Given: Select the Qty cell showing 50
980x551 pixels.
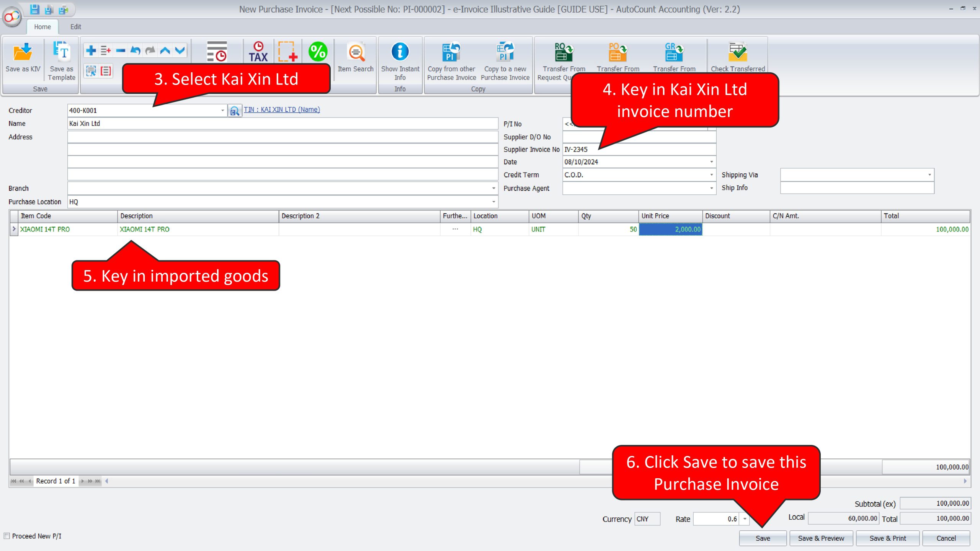Looking at the screenshot, I should [x=608, y=229].
